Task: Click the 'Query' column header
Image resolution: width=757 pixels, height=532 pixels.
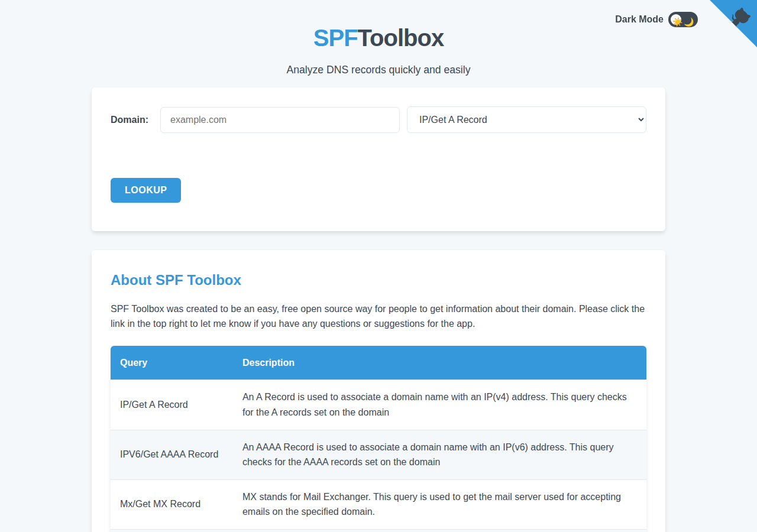Action: point(134,362)
